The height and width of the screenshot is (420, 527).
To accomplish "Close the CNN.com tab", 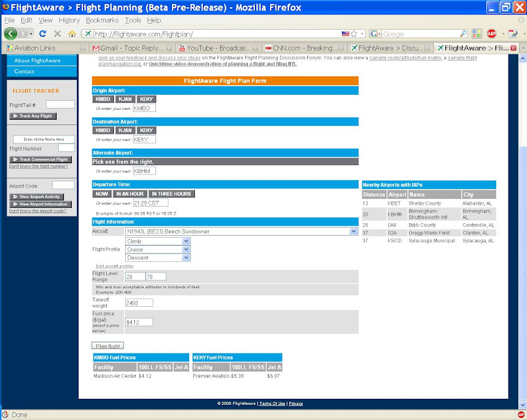I will [x=341, y=48].
